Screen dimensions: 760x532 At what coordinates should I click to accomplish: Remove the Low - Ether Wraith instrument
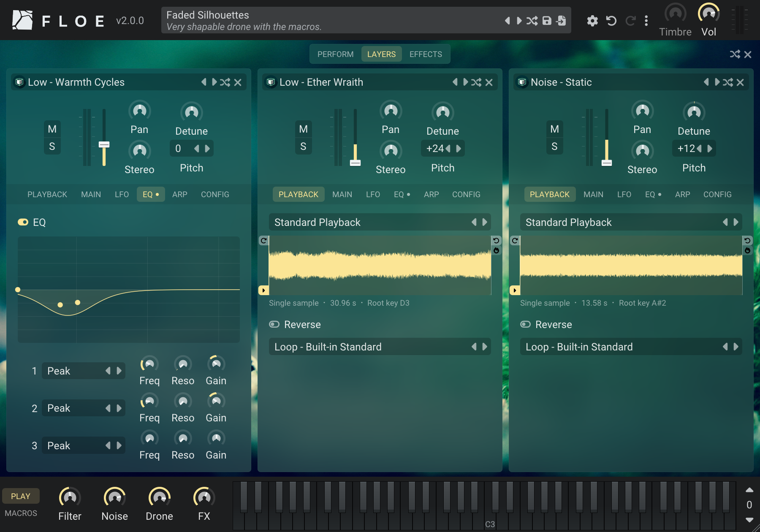(489, 82)
